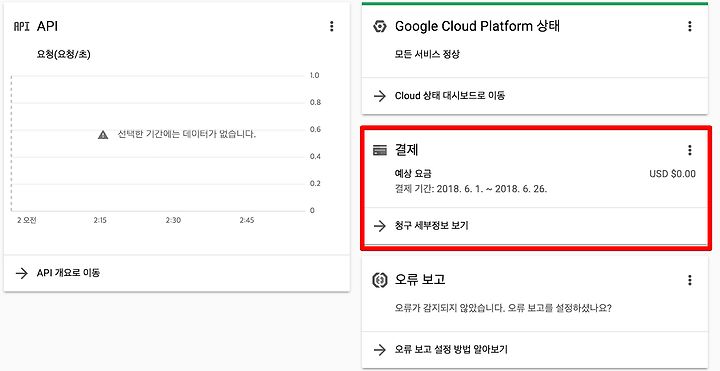Open the 결제 card's three-dot menu

point(689,150)
